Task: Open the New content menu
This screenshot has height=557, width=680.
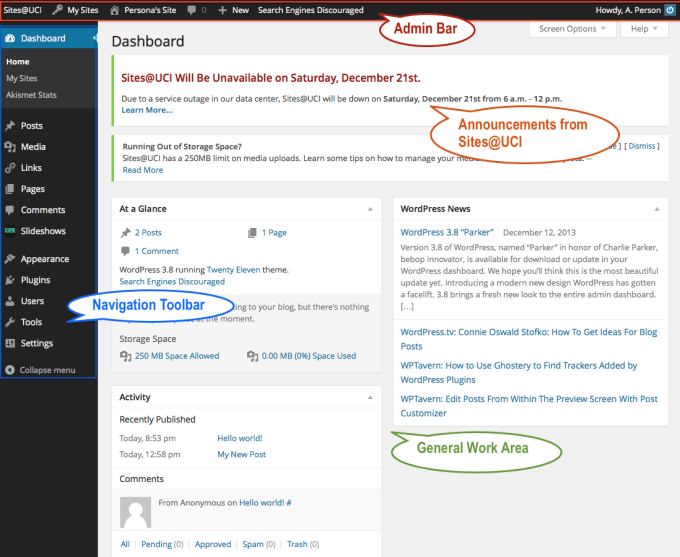Action: [234, 10]
